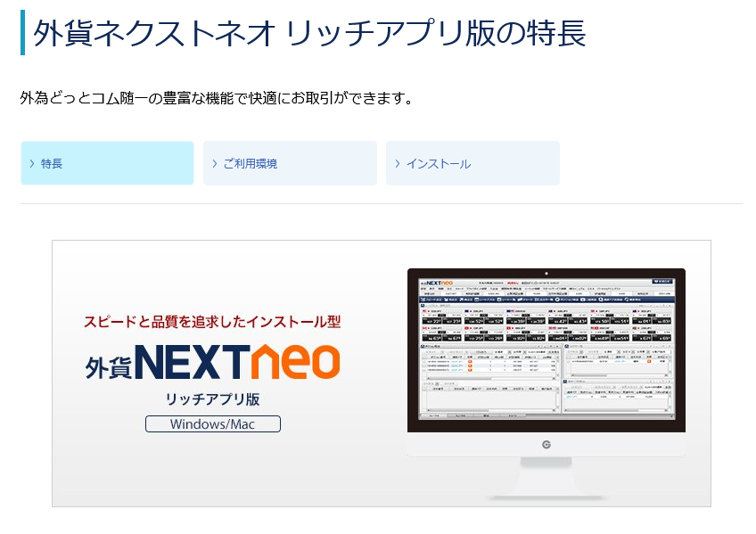Go to the インストール tab

pyautogui.click(x=472, y=163)
